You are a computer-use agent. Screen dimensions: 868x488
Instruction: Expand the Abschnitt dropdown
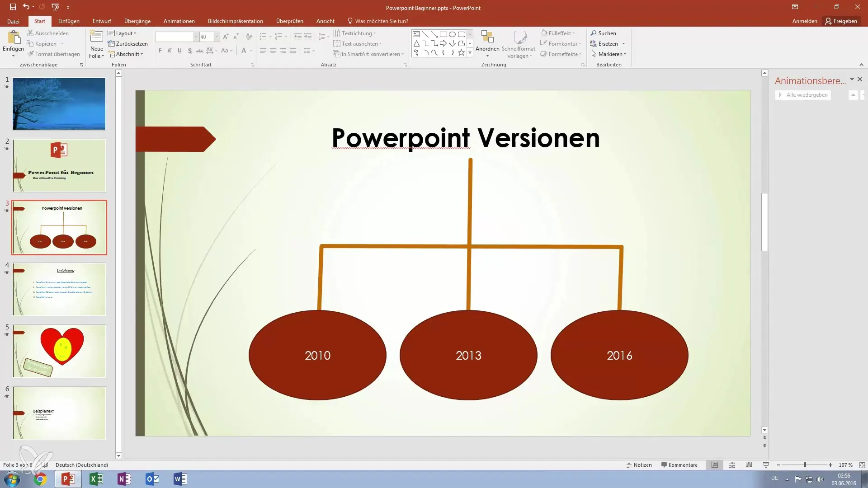[129, 54]
